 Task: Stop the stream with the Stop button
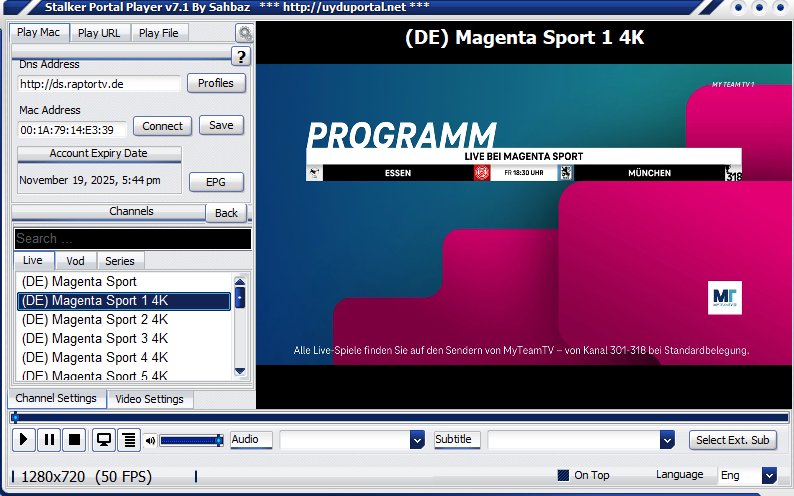pos(74,439)
